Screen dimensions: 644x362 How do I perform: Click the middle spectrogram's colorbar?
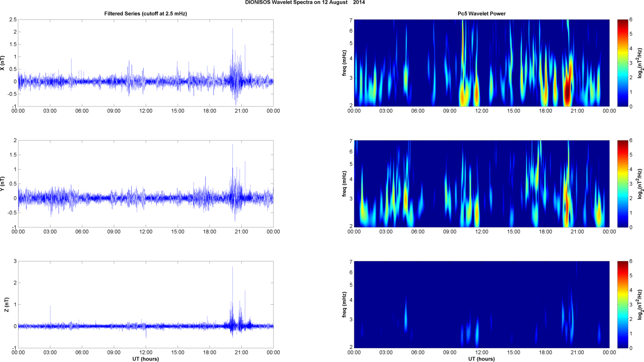[x=622, y=184]
